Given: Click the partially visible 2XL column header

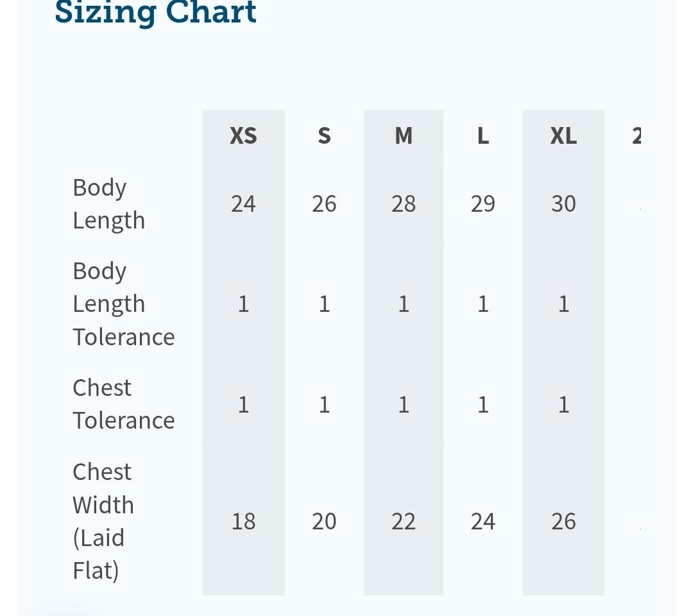Looking at the screenshot, I should [x=637, y=135].
